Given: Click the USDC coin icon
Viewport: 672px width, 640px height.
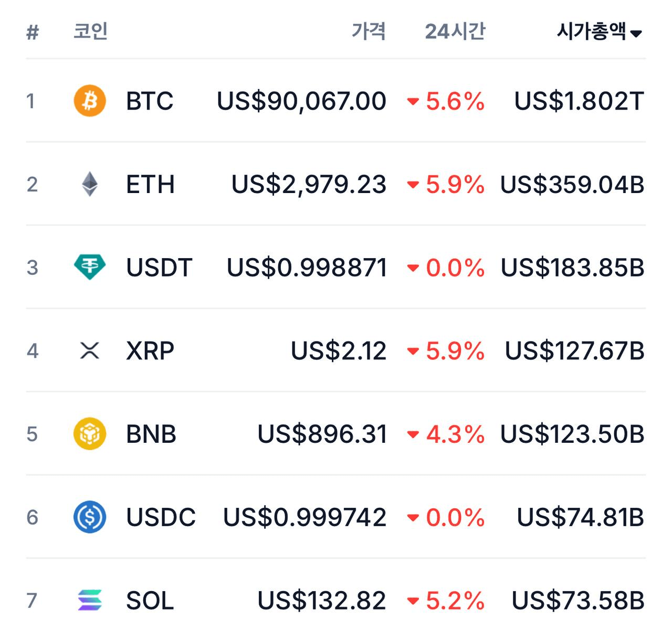Looking at the screenshot, I should tap(90, 517).
